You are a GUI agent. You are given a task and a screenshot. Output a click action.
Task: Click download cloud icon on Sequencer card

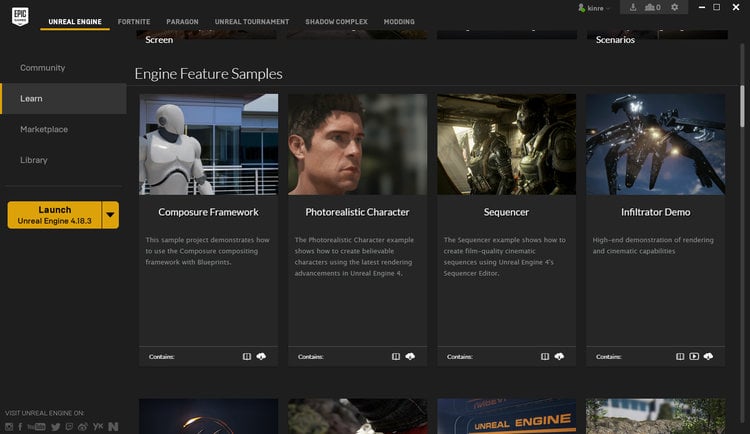tap(559, 356)
